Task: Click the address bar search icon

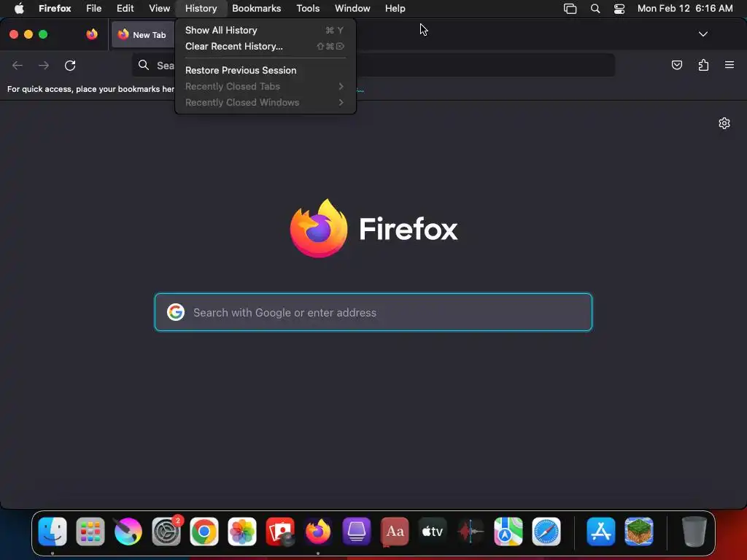Action: [144, 65]
